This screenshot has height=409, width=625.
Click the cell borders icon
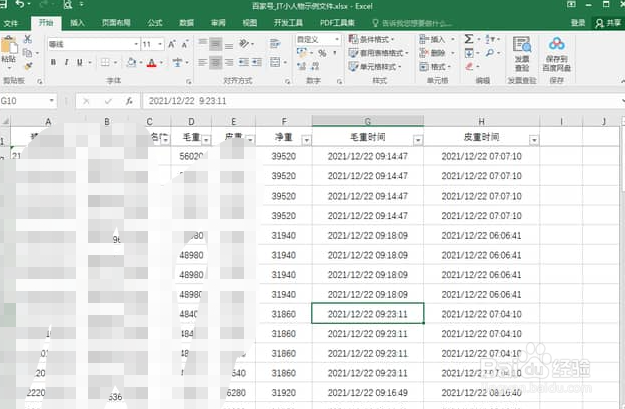click(x=105, y=62)
